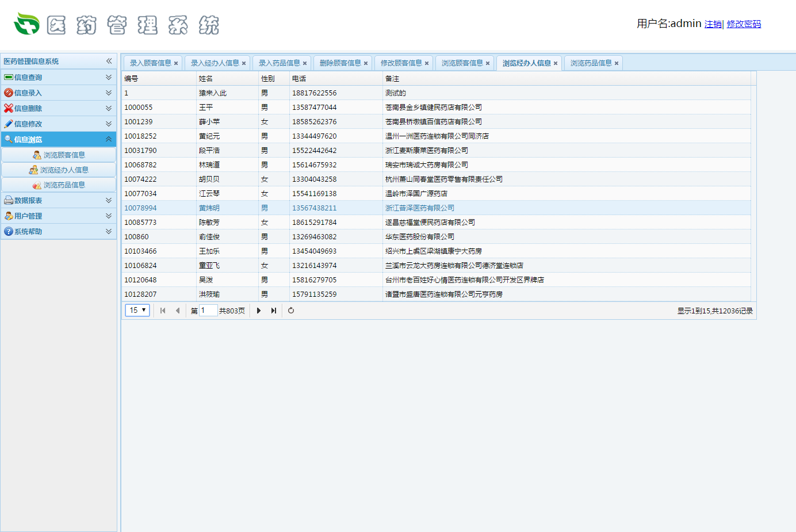Switch to the 修改顾客信息 tab
Image resolution: width=796 pixels, height=532 pixels.
401,63
